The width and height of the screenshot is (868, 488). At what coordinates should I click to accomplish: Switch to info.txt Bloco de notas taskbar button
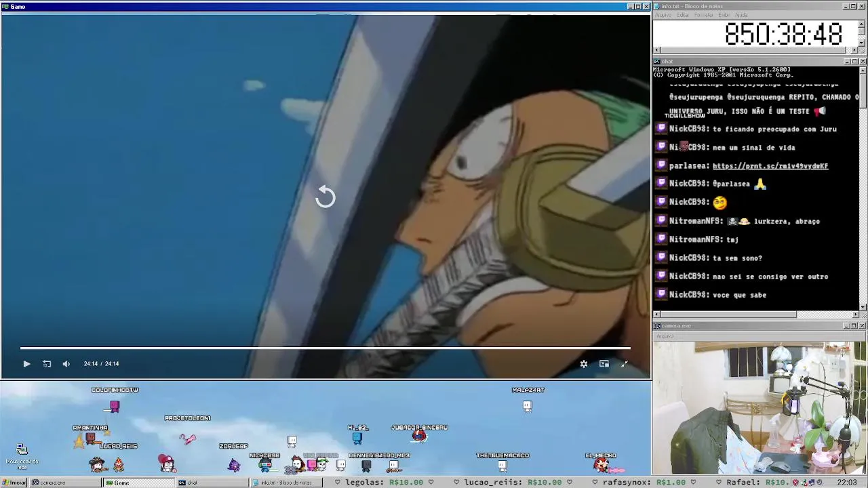288,483
